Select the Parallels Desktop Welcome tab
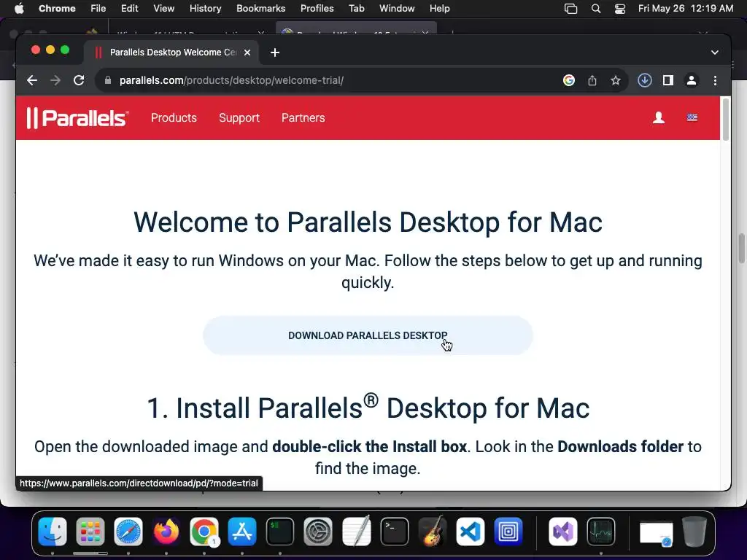 point(171,52)
